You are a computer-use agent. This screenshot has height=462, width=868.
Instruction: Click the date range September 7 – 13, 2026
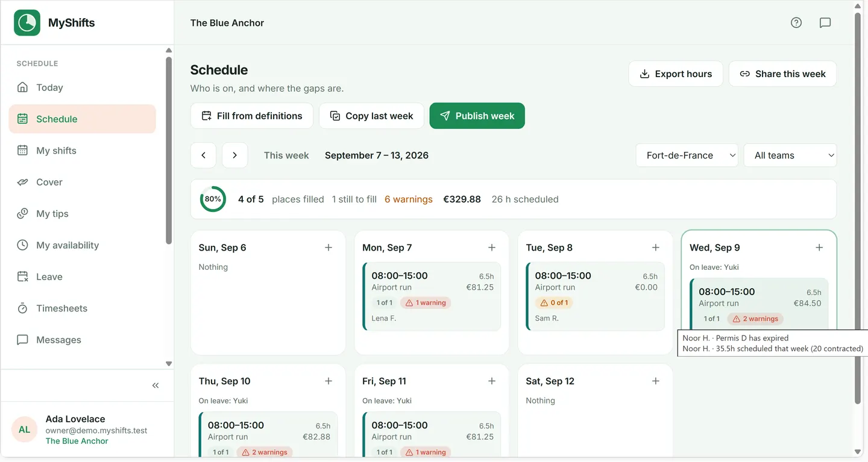(x=377, y=155)
